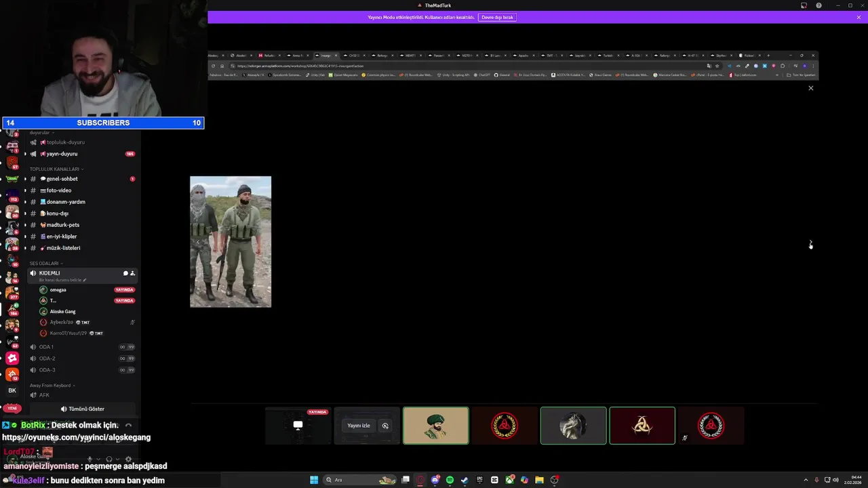
Task: Select user Korro07/Yusuf/29 in voice channel
Action: [x=86, y=333]
